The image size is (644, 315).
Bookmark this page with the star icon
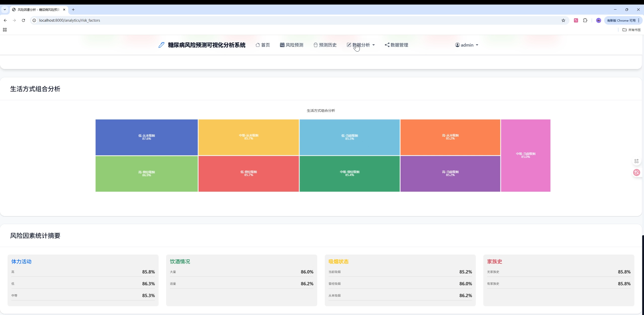point(563,20)
